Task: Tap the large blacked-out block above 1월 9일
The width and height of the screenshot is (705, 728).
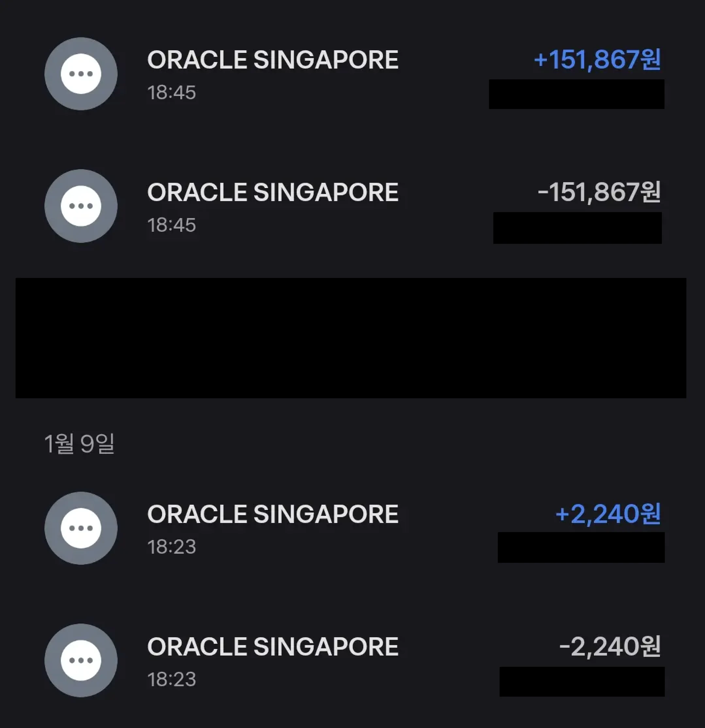Action: click(x=351, y=338)
